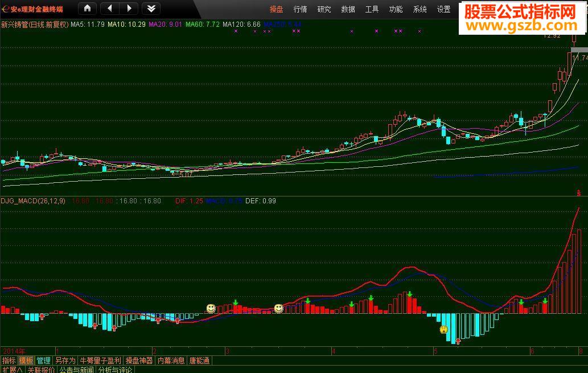This screenshot has width=588, height=373.
Task: Open the 工具 menu
Action: click(x=372, y=9)
